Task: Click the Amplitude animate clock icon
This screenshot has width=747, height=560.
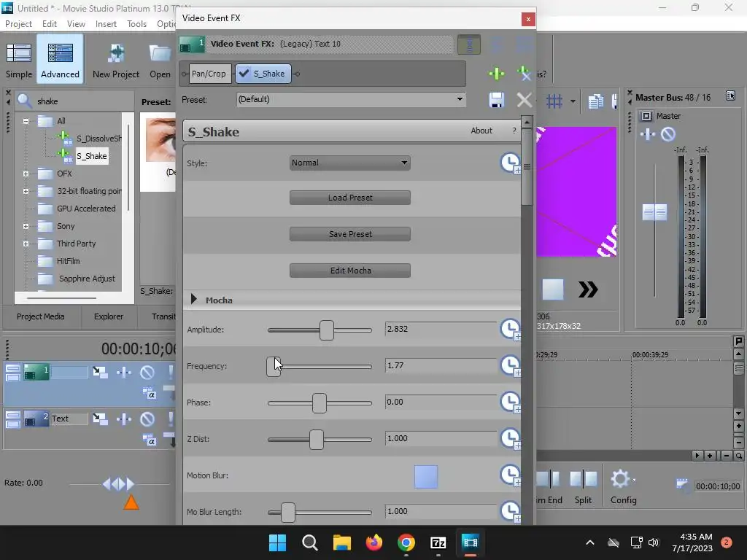Action: 510,329
